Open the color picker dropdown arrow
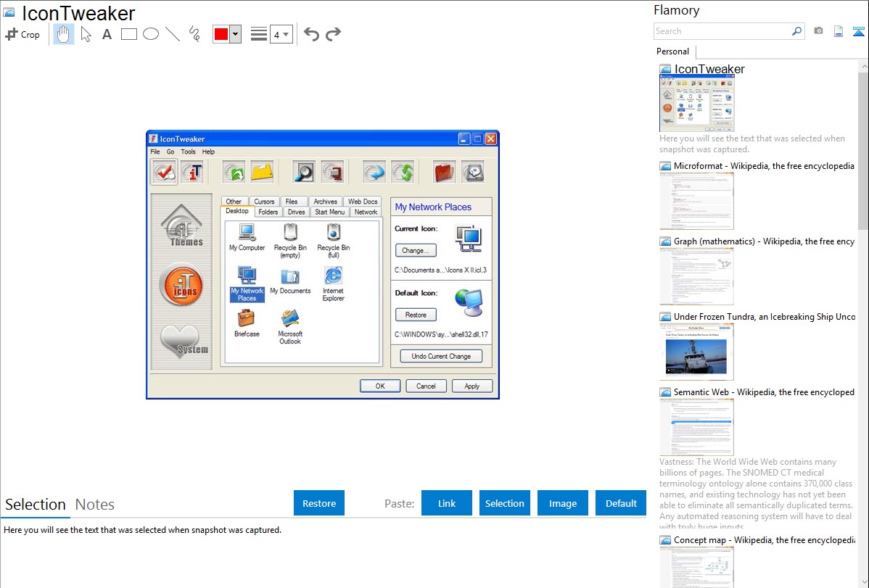This screenshot has height=588, width=869. (236, 34)
